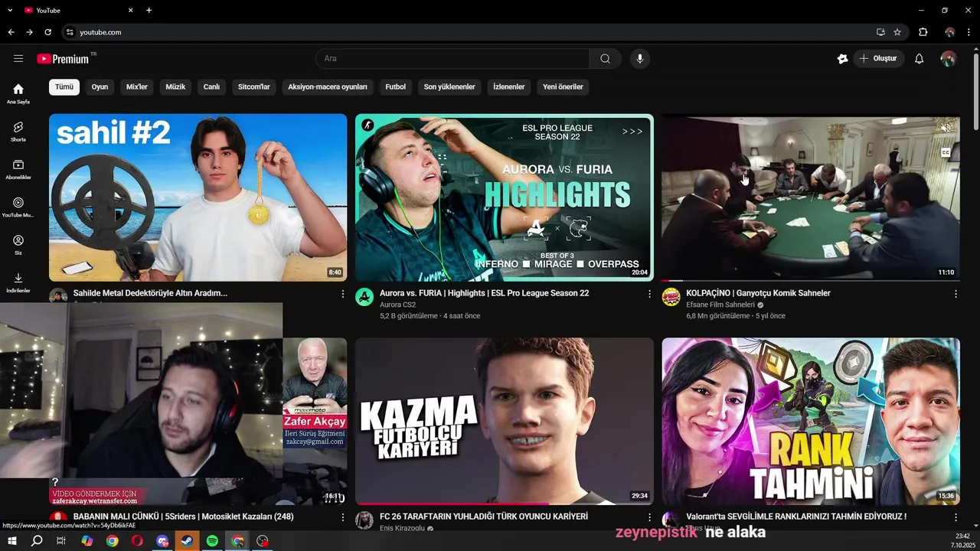This screenshot has width=980, height=551.
Task: Reload the page in Chrome
Action: click(47, 32)
